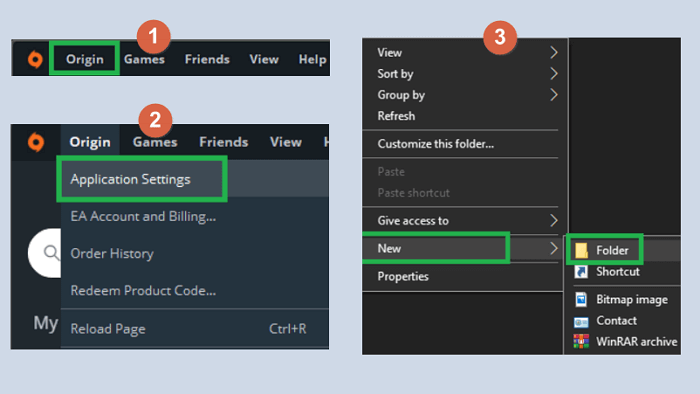Click Origin menu in step 2 panel
Image resolution: width=700 pixels, height=394 pixels.
click(x=90, y=142)
